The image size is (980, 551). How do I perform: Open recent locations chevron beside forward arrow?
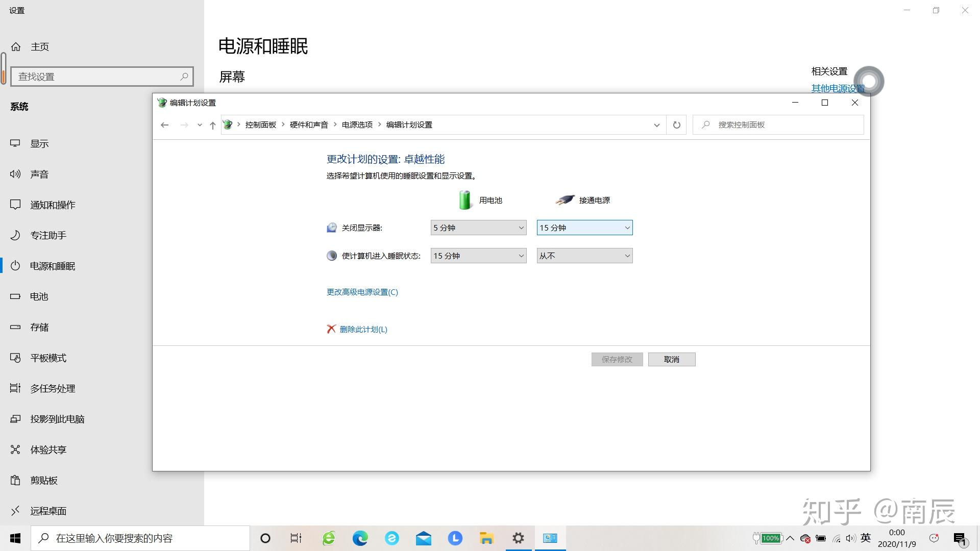200,125
